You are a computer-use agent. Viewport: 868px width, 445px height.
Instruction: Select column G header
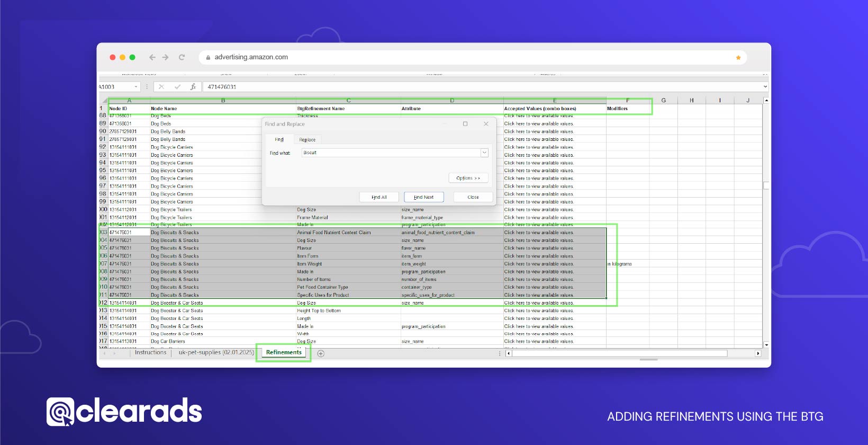(x=664, y=100)
